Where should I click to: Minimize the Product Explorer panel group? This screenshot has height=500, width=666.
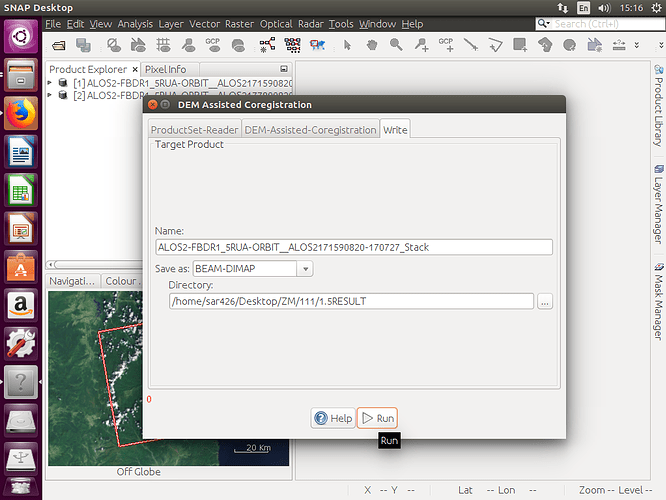click(284, 69)
